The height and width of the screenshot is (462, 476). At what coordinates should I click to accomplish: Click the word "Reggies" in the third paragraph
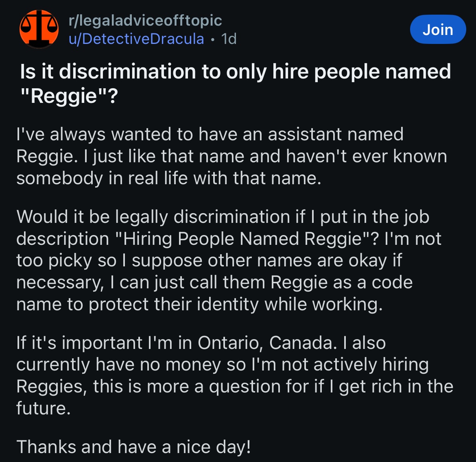point(51,387)
